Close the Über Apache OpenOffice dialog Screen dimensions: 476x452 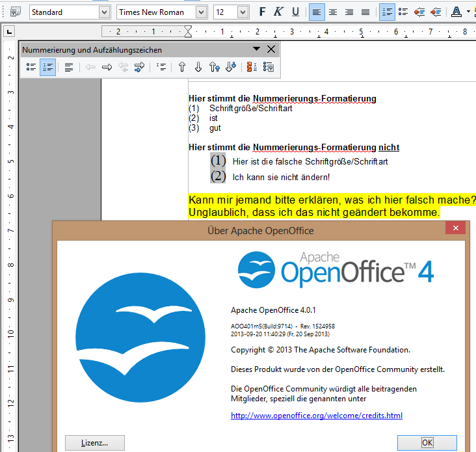[x=456, y=228]
